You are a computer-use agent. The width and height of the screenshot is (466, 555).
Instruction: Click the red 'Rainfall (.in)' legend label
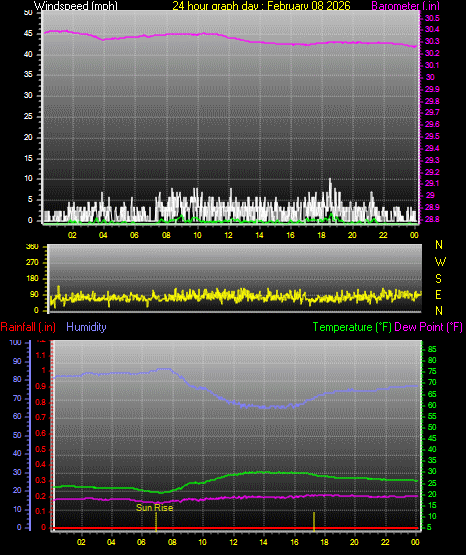point(28,327)
